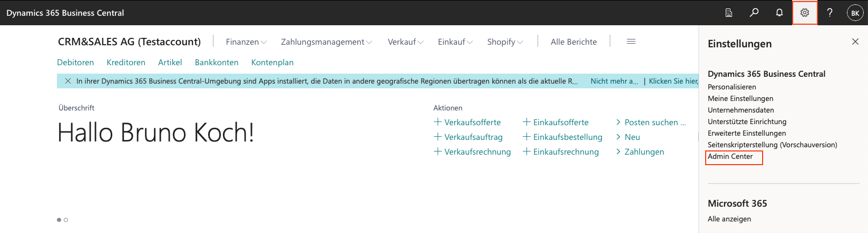Click the plus icon beside Verkaufsauftrag
The image size is (868, 233).
point(437,137)
